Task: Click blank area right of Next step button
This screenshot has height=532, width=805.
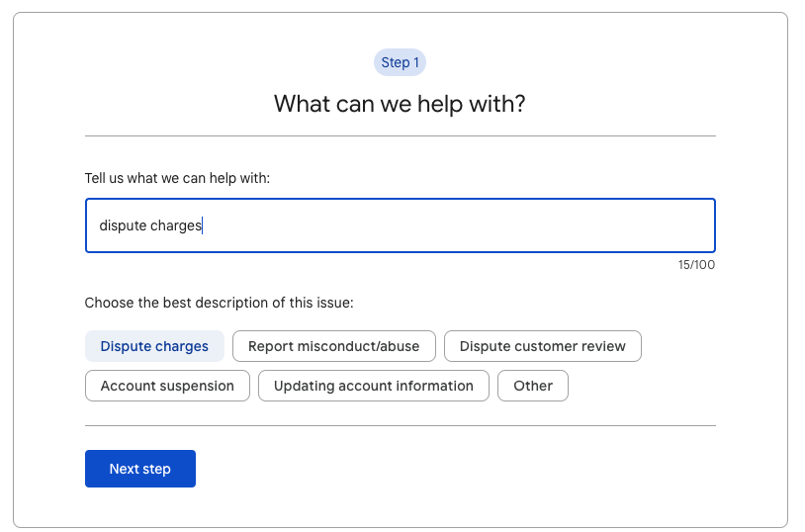Action: tap(445, 469)
